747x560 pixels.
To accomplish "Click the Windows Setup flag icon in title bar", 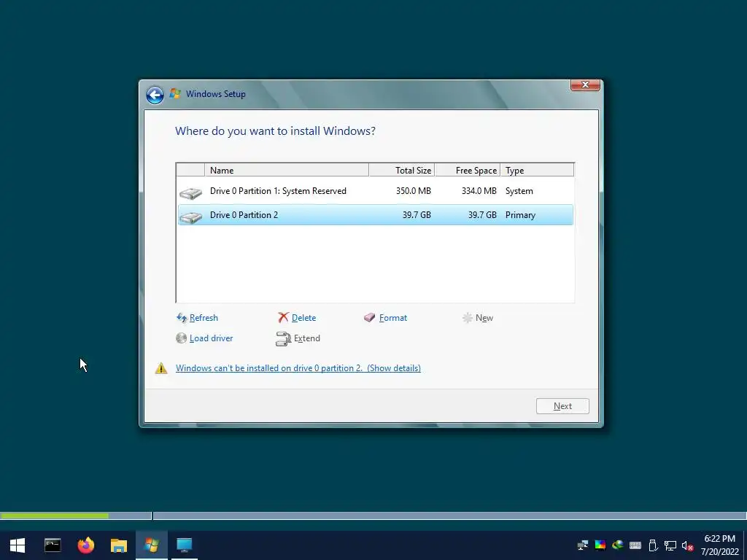I will coord(175,93).
